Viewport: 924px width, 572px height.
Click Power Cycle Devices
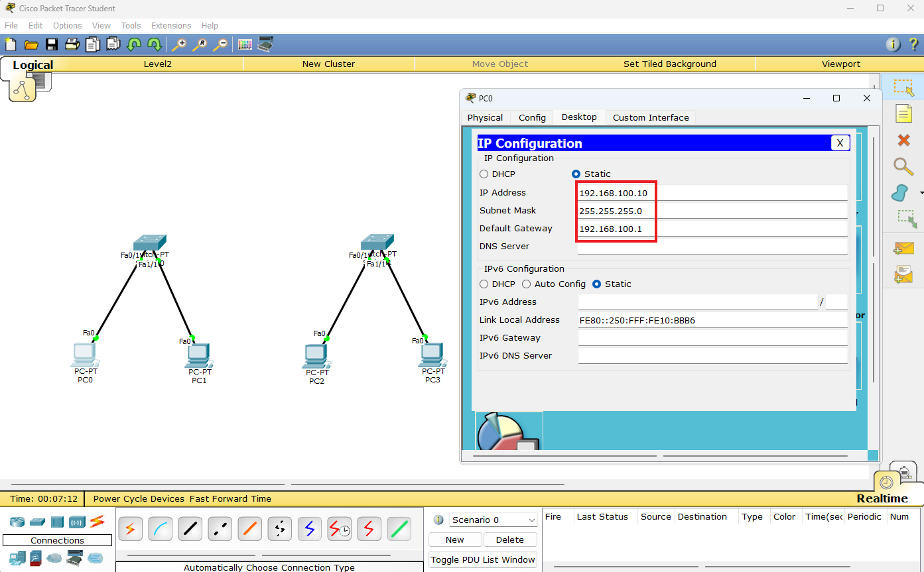139,498
